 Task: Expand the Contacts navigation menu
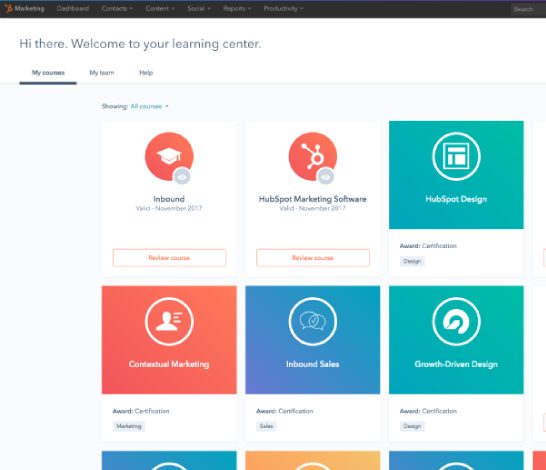pyautogui.click(x=117, y=8)
